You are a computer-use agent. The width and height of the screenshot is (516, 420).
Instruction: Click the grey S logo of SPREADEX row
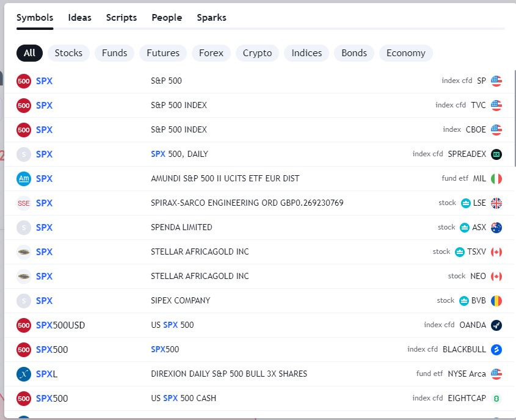tap(24, 154)
